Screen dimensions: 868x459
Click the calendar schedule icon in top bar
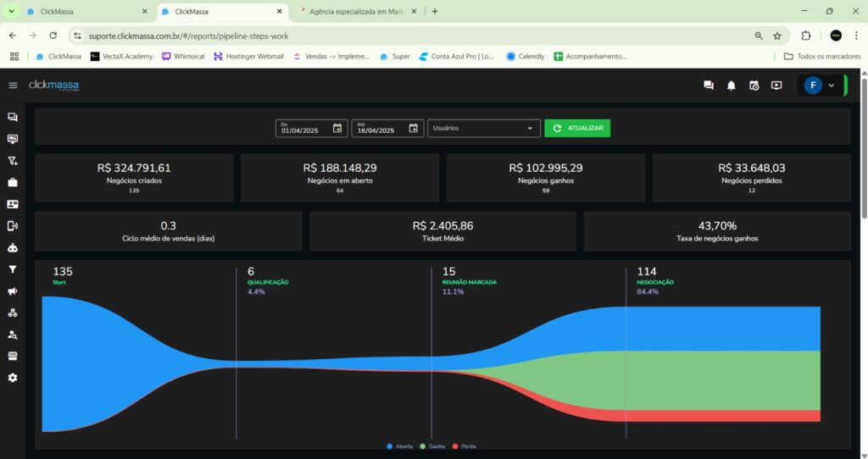click(754, 86)
